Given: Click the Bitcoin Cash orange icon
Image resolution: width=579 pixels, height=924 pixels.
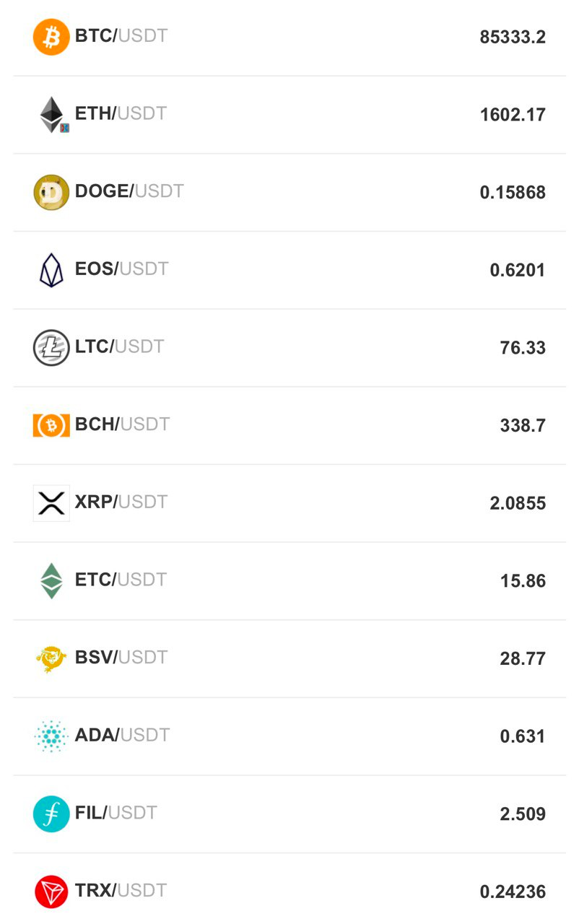Looking at the screenshot, I should (x=51, y=426).
